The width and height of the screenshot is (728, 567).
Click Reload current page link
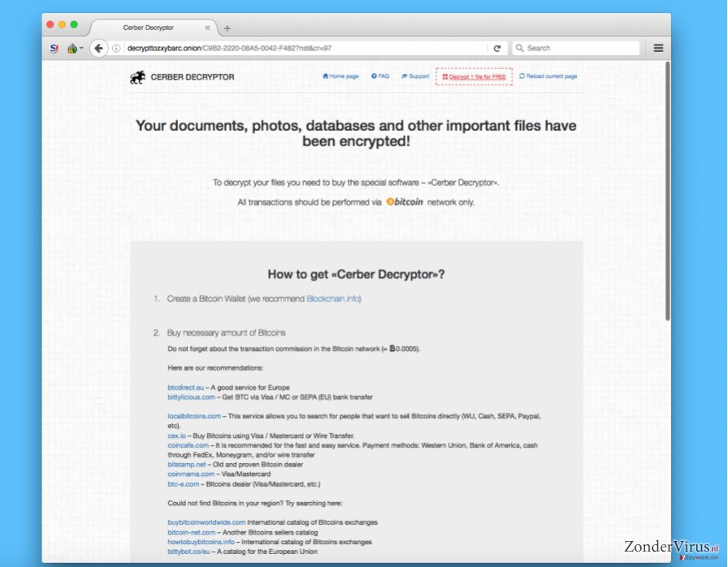click(x=548, y=76)
